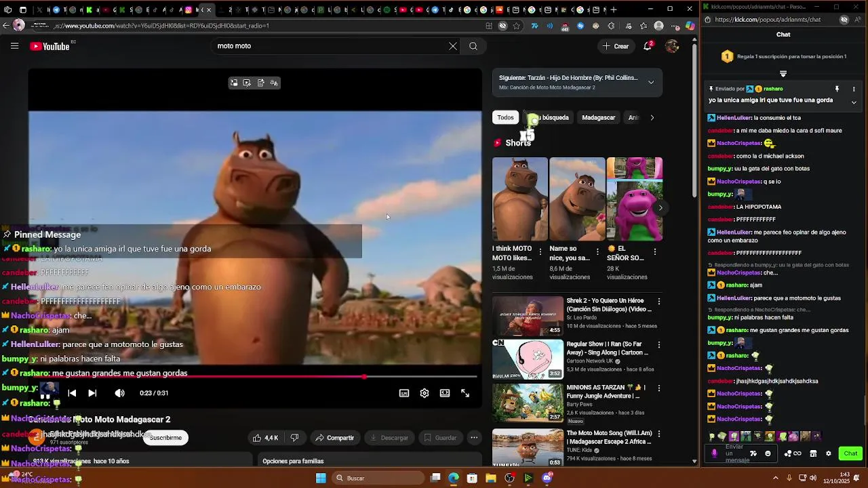The image size is (868, 488).
Task: Select the Madagascar filter chip
Action: coord(599,117)
